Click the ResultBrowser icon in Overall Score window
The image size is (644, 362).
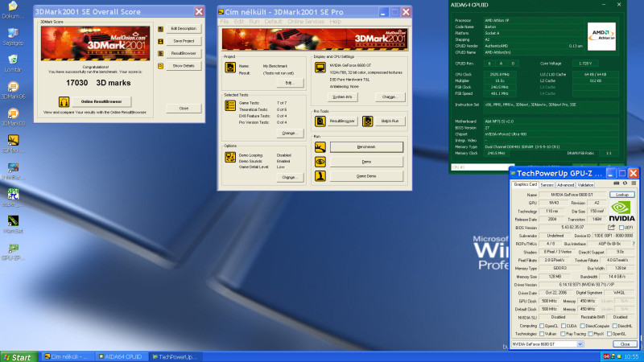click(x=160, y=54)
